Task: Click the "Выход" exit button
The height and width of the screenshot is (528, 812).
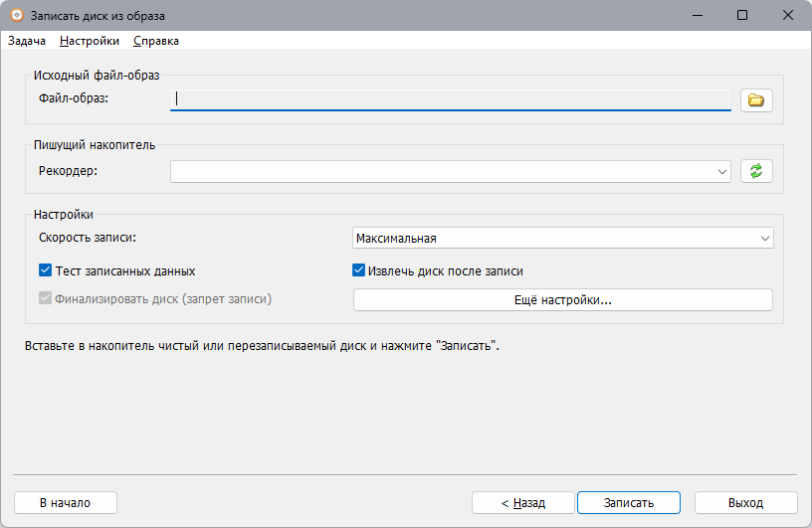Action: [x=745, y=503]
